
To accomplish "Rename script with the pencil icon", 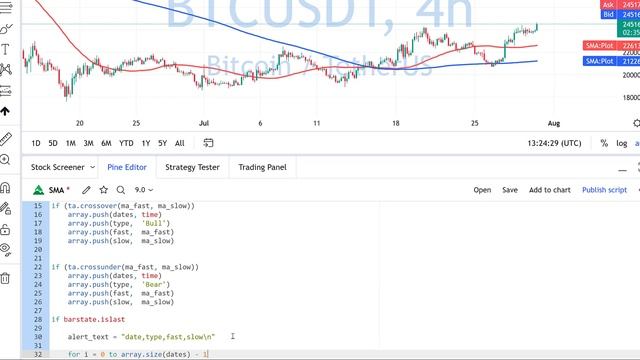I will [86, 190].
